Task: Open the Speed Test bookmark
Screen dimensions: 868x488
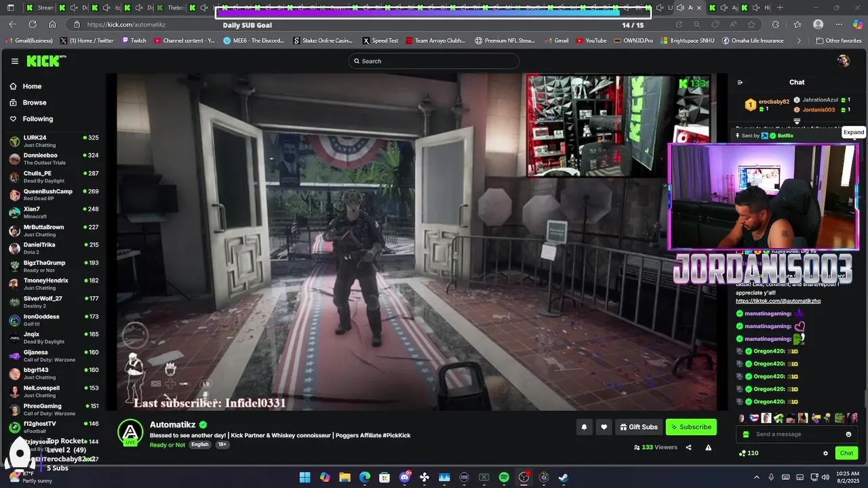Action: 380,41
